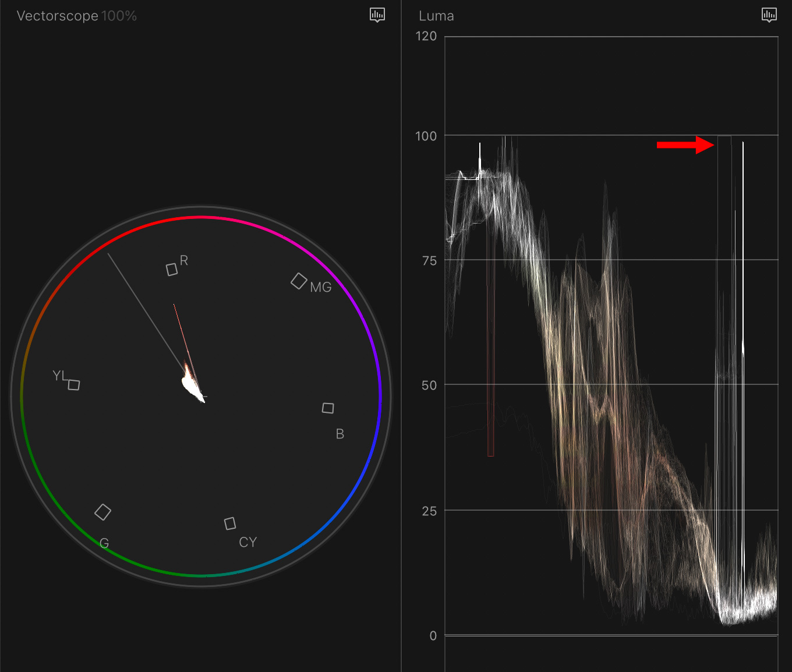
Task: Click the 100 waveform scale label
Action: coord(426,136)
